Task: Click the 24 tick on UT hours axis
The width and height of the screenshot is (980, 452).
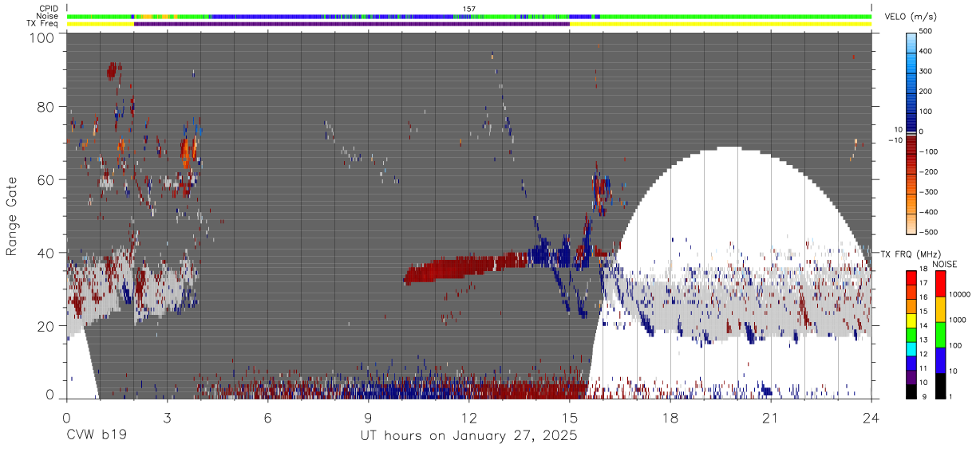Action: (871, 418)
